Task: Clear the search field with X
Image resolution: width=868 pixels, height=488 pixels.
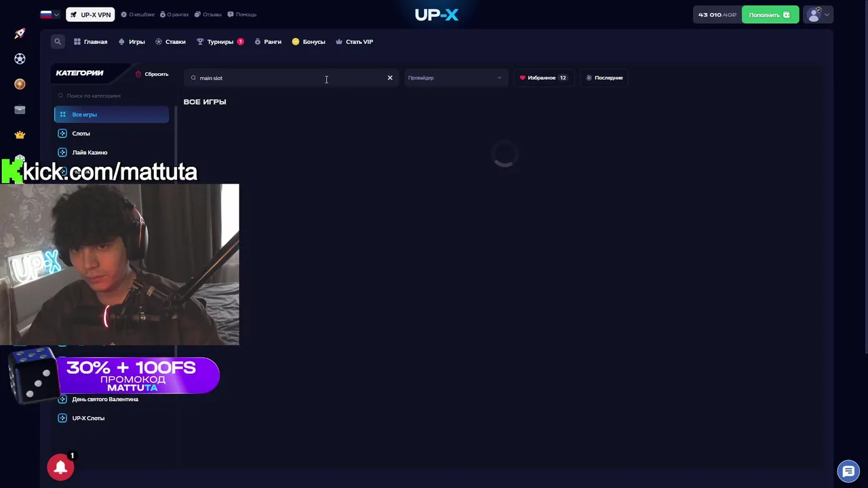Action: 390,78
